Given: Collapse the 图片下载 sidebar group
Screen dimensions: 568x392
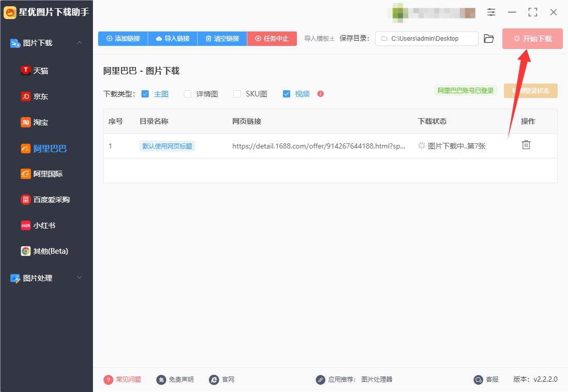Looking at the screenshot, I should [x=80, y=43].
